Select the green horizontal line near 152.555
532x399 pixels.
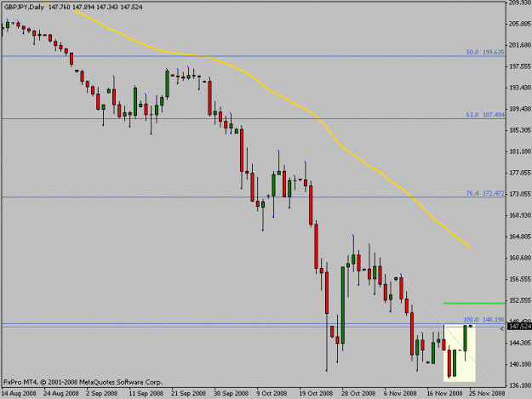click(474, 303)
